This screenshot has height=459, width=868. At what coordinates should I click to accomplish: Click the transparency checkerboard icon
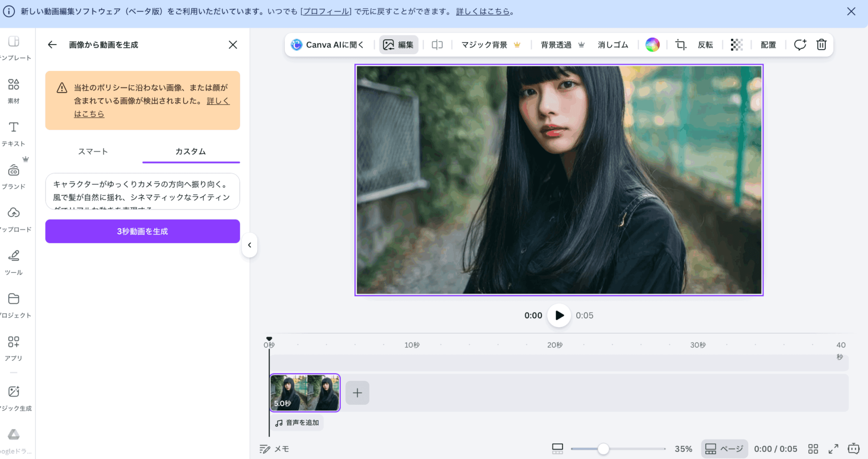tap(737, 45)
